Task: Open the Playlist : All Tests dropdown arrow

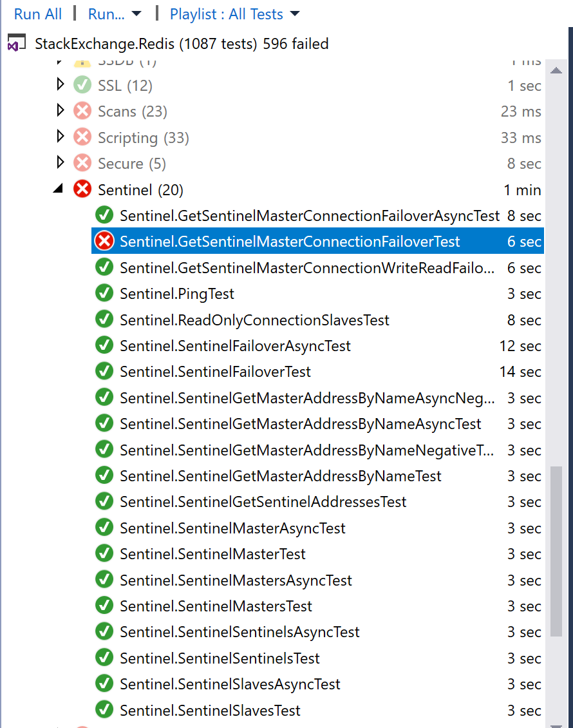Action: (295, 14)
